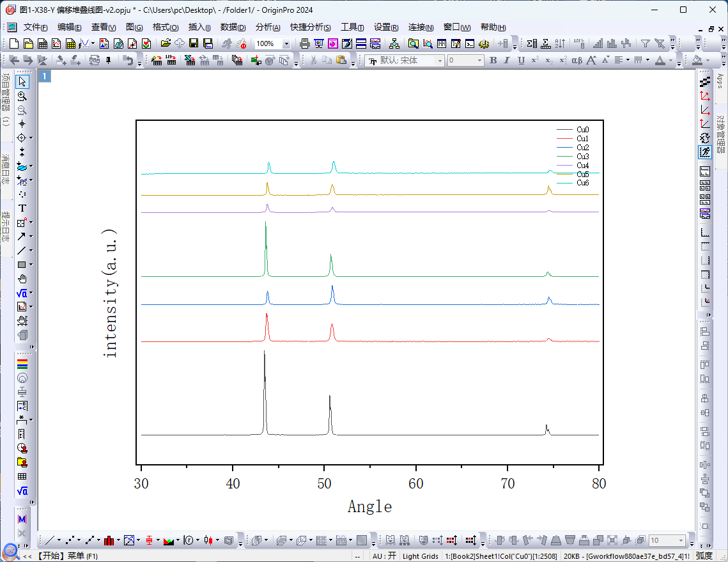The width and height of the screenshot is (728, 562).
Task: Click the Statistics on Columns sigma icon
Action: pos(532,43)
